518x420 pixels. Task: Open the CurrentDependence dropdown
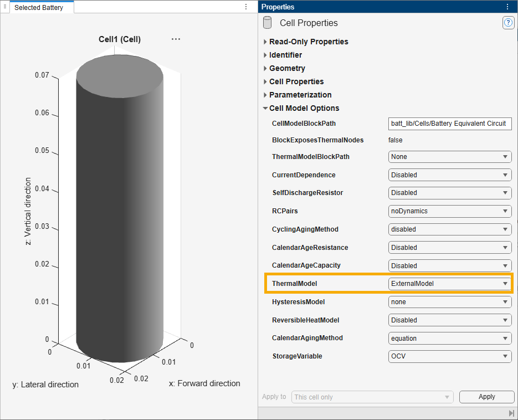coord(450,175)
